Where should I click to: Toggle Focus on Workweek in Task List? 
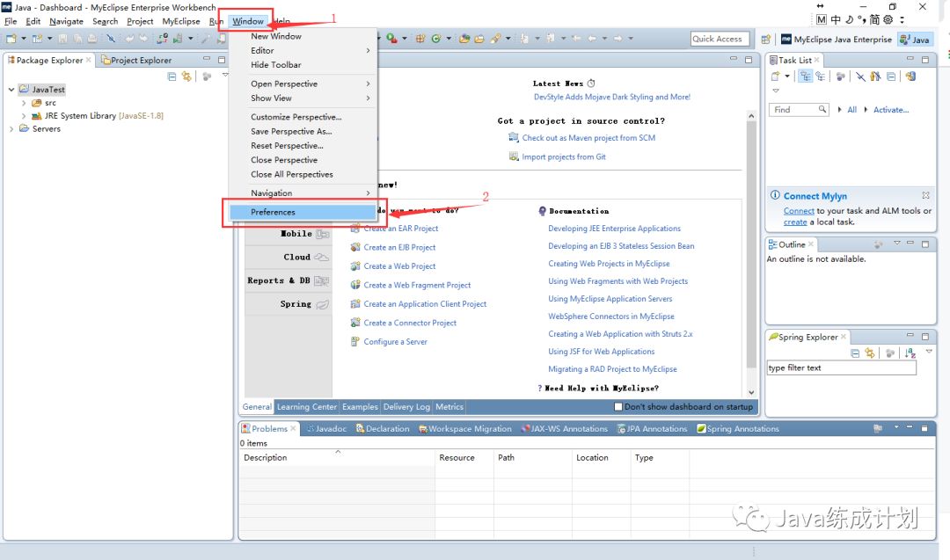coord(840,76)
